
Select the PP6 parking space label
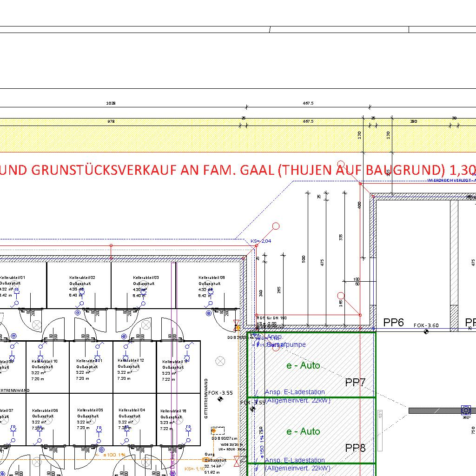[393, 323]
